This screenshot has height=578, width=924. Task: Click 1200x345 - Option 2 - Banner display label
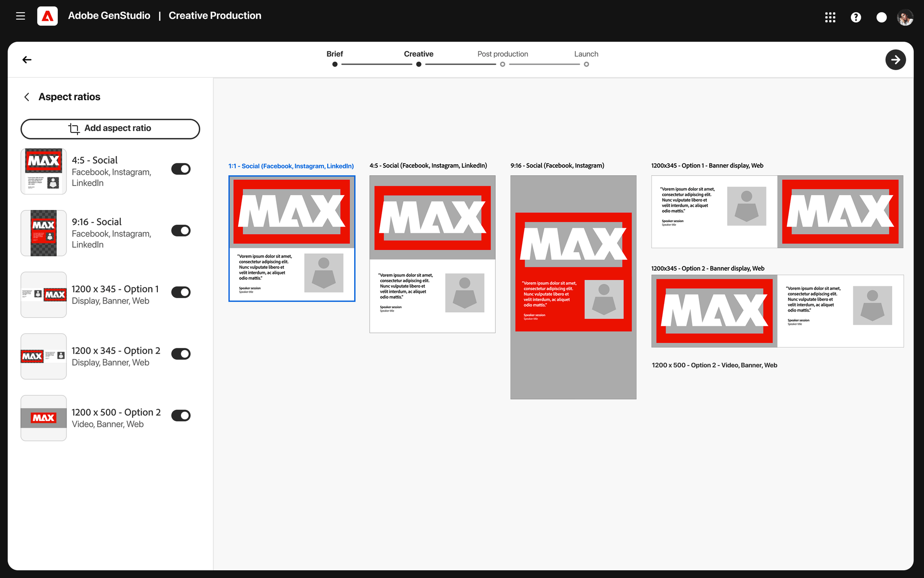click(707, 269)
